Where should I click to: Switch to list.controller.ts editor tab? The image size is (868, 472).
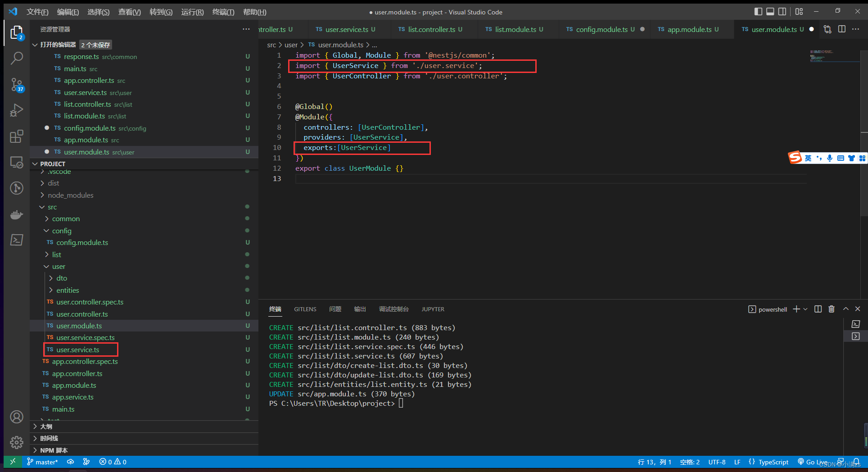click(x=431, y=29)
